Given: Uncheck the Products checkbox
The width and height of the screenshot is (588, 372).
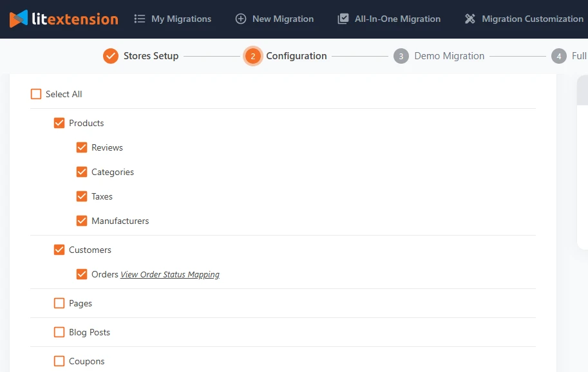Looking at the screenshot, I should [59, 123].
